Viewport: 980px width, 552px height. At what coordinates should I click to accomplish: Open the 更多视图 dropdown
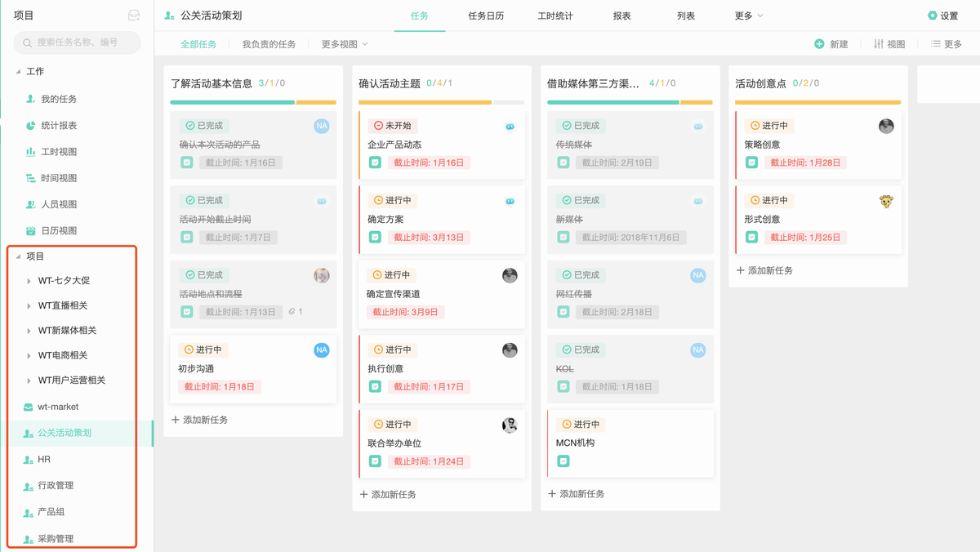point(345,44)
